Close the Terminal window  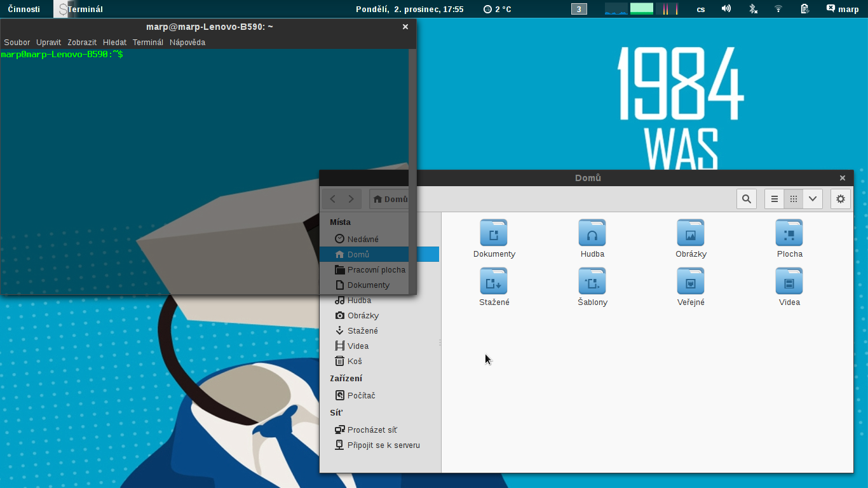tap(405, 27)
